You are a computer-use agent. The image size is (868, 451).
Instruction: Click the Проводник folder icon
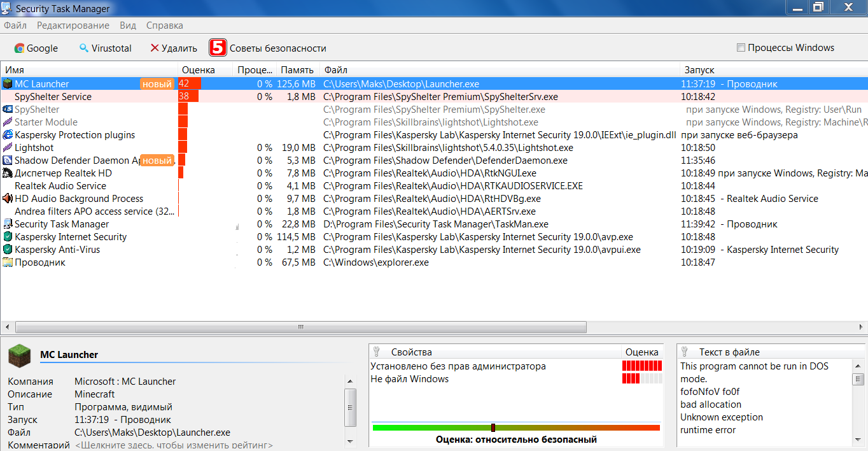click(x=8, y=262)
